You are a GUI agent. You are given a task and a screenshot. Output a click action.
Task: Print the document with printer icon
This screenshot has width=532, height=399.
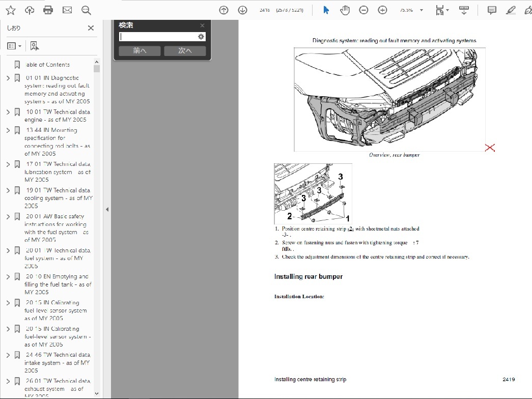coord(48,10)
